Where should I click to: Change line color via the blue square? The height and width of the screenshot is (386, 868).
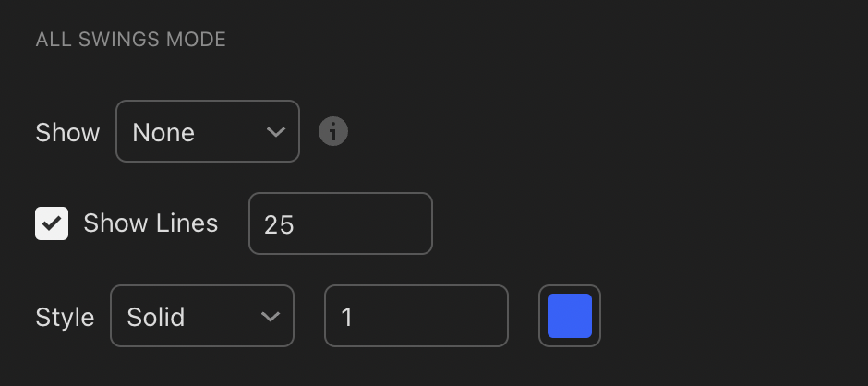coord(570,316)
